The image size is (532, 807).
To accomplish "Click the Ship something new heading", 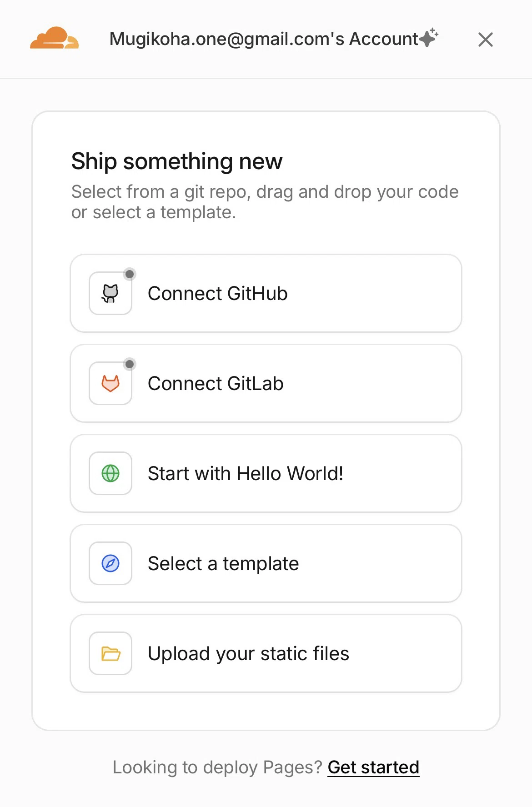I will point(177,161).
